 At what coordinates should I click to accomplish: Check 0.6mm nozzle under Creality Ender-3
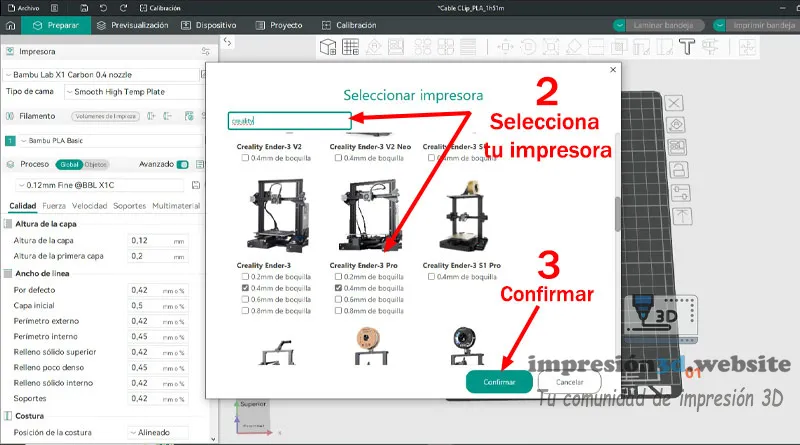coord(245,299)
